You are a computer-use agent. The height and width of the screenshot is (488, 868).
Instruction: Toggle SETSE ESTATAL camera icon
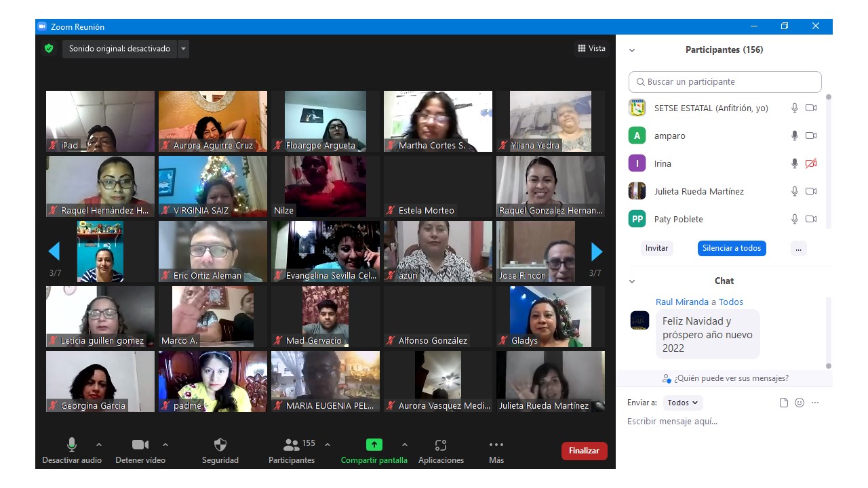click(x=811, y=108)
